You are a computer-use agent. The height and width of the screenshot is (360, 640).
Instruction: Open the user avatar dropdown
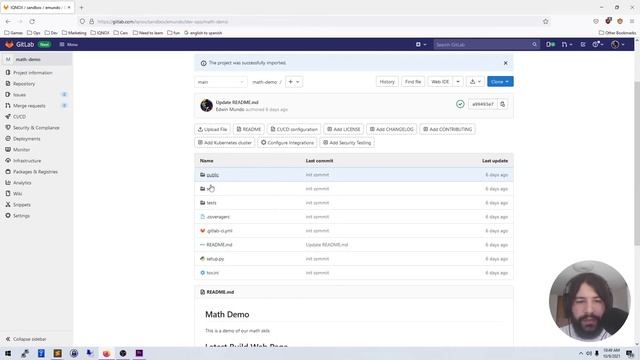(618, 44)
